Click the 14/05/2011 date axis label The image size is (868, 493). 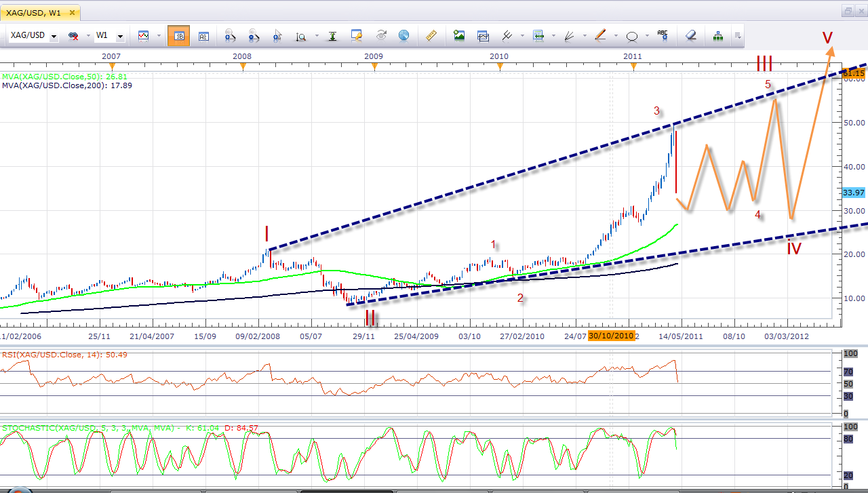681,336
